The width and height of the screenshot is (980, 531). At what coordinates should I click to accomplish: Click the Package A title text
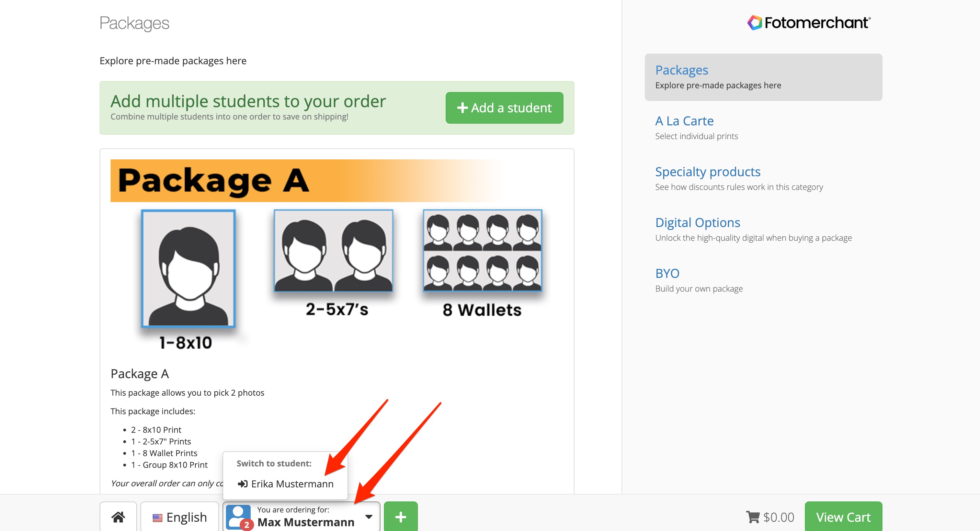point(140,374)
